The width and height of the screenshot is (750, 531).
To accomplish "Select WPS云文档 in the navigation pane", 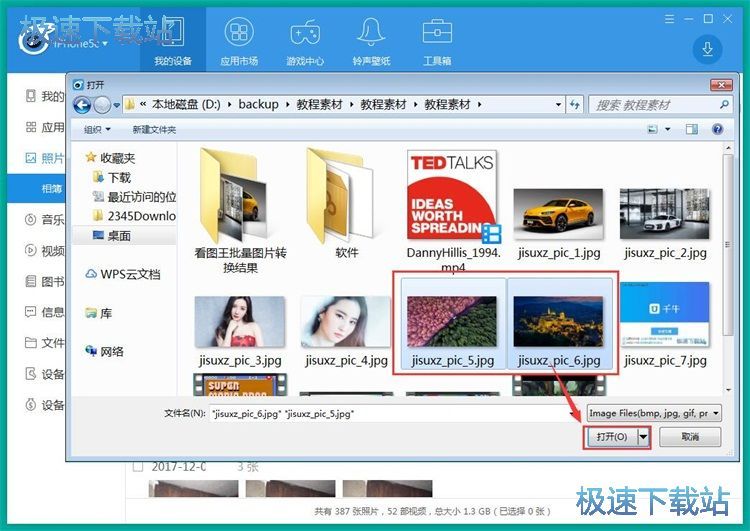I will (x=123, y=274).
